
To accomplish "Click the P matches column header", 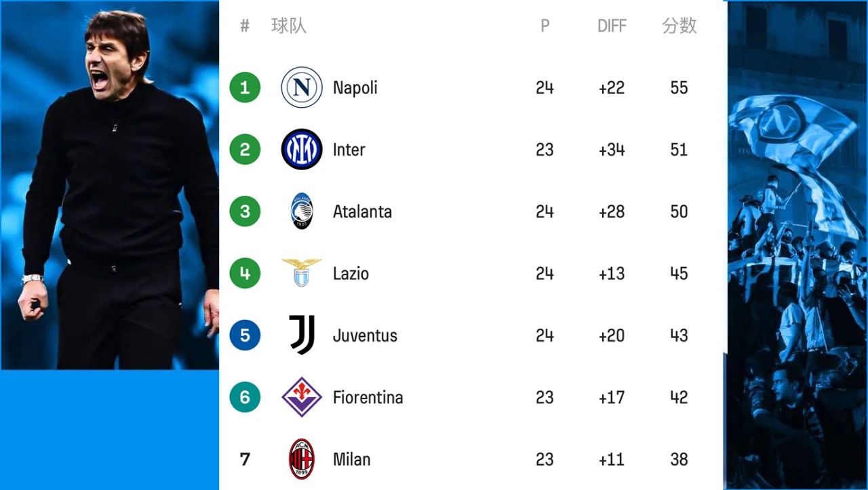I will (545, 26).
